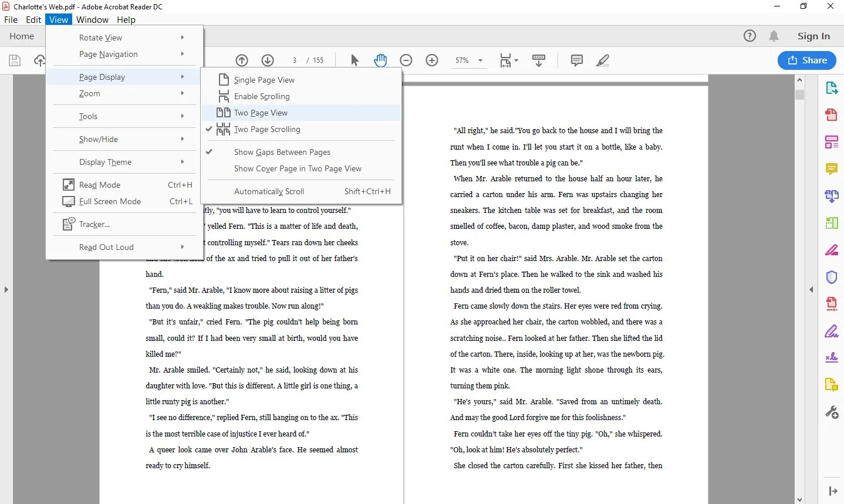Expand the Page Navigation submenu
844x504 pixels.
124,54
